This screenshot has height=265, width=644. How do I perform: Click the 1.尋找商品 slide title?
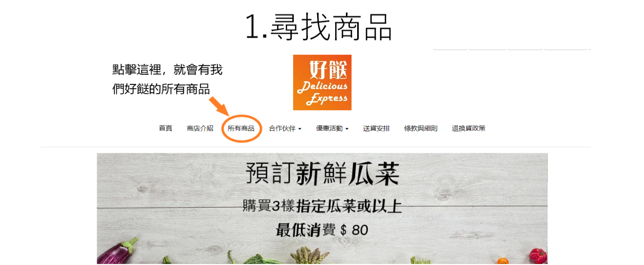(x=319, y=26)
